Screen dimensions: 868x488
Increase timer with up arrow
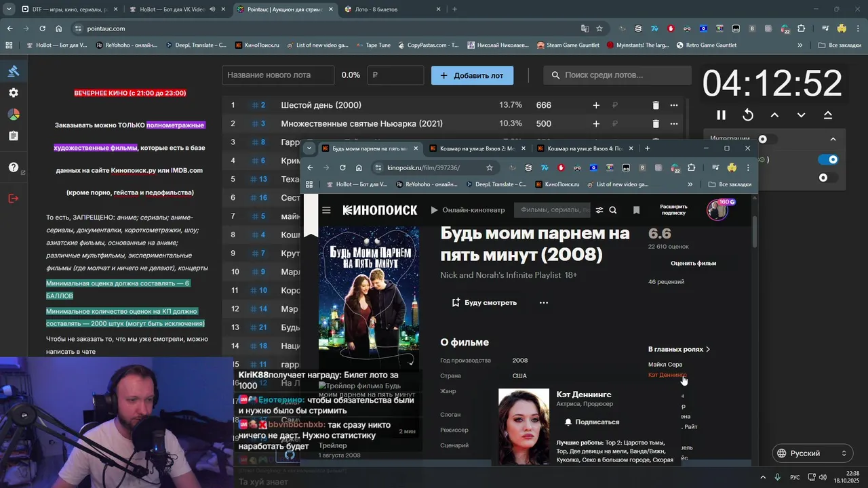point(774,115)
